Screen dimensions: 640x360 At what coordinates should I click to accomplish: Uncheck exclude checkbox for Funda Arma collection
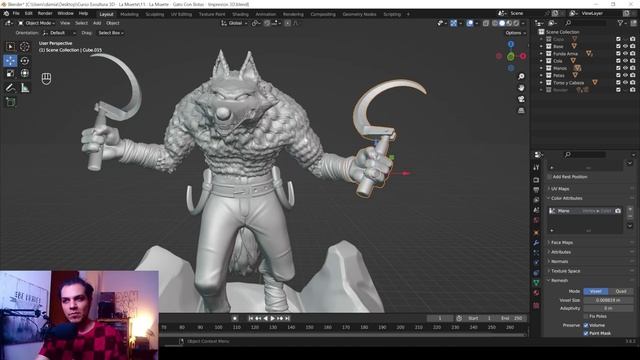click(x=618, y=53)
